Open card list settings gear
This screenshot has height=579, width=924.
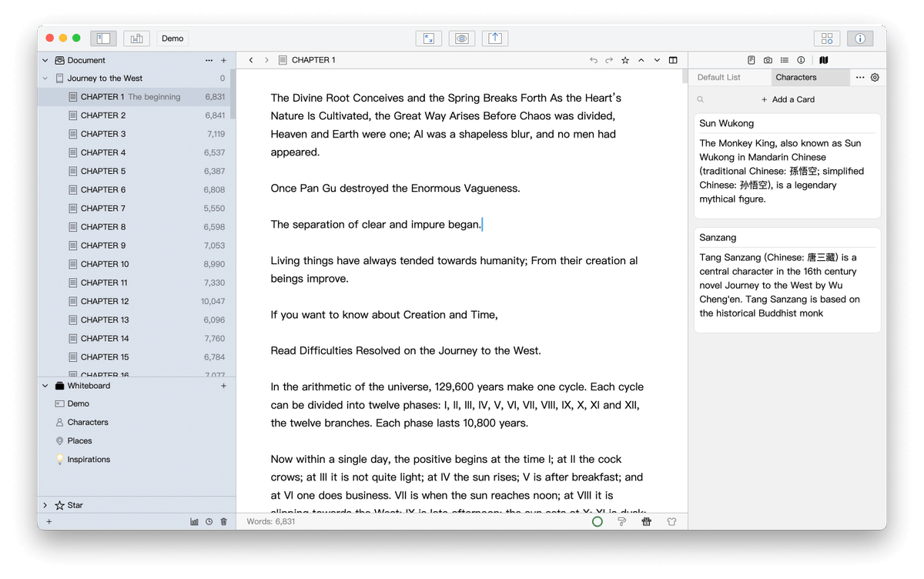pyautogui.click(x=875, y=77)
